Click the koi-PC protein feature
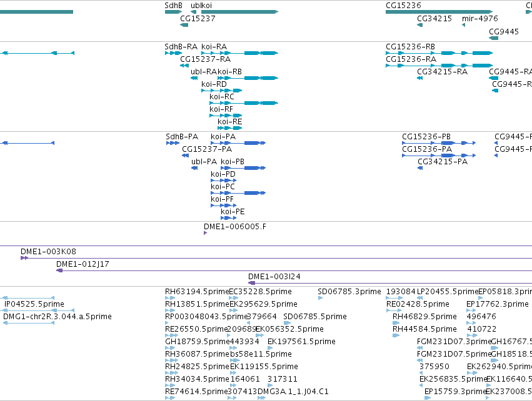Screen dimensions: 532x401 pos(238,193)
